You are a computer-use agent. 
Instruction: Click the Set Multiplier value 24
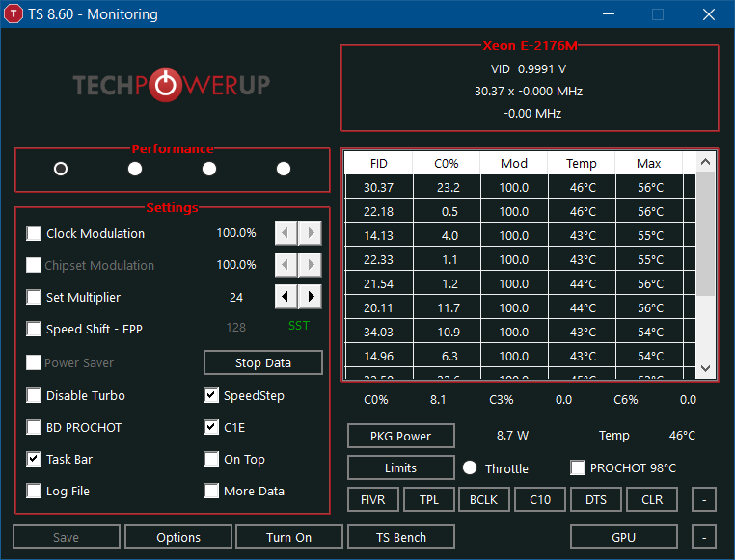click(236, 297)
